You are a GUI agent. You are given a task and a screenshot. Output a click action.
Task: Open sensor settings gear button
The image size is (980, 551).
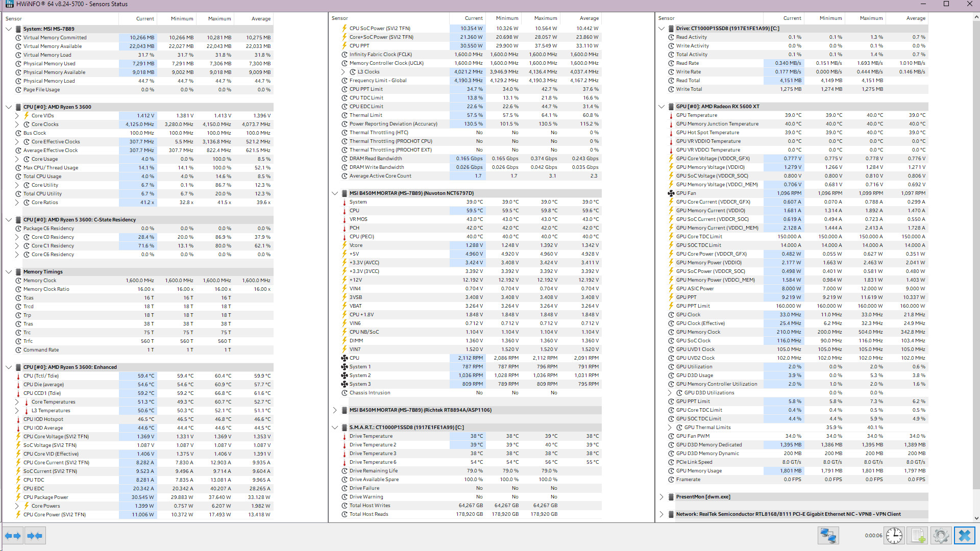coord(941,536)
